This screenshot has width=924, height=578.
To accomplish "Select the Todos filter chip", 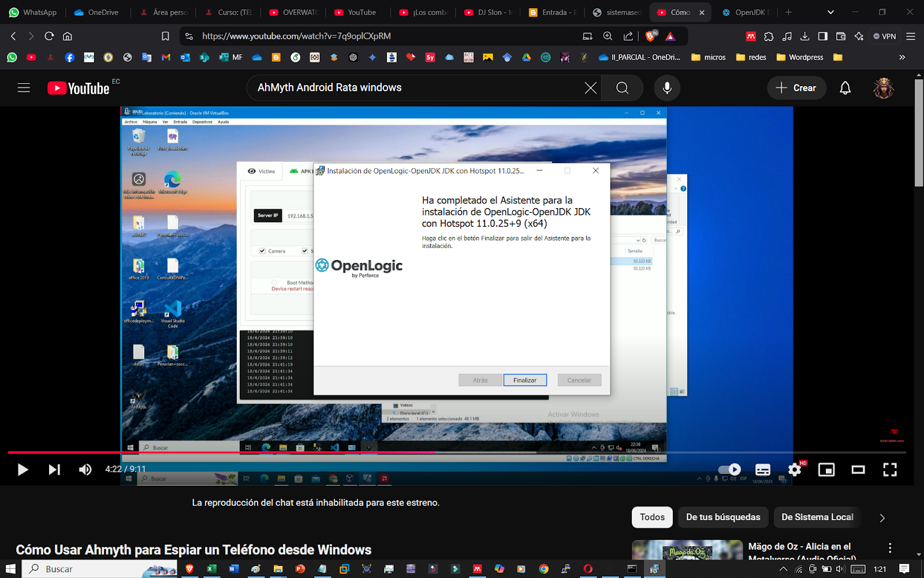I will [652, 517].
